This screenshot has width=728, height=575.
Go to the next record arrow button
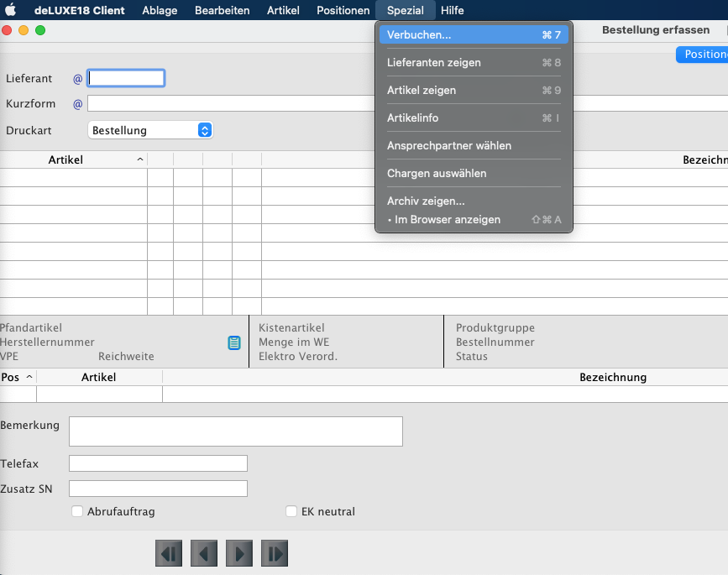tap(239, 553)
